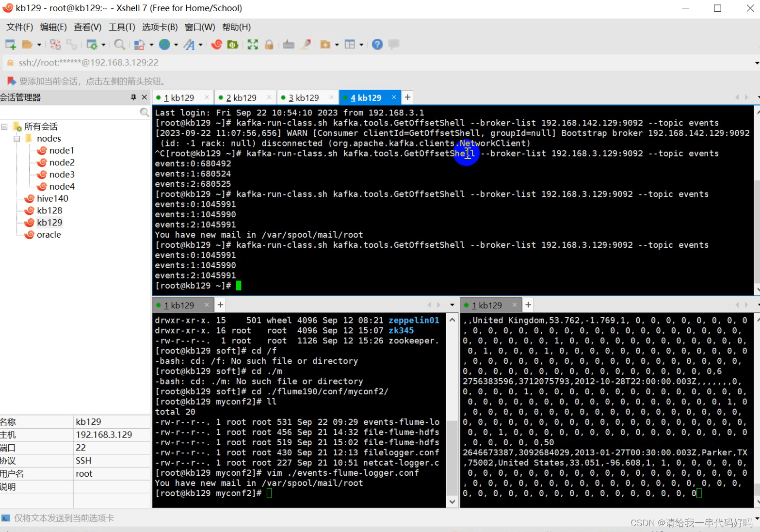
Task: Close the active '4 kb129' tab
Action: coord(394,97)
